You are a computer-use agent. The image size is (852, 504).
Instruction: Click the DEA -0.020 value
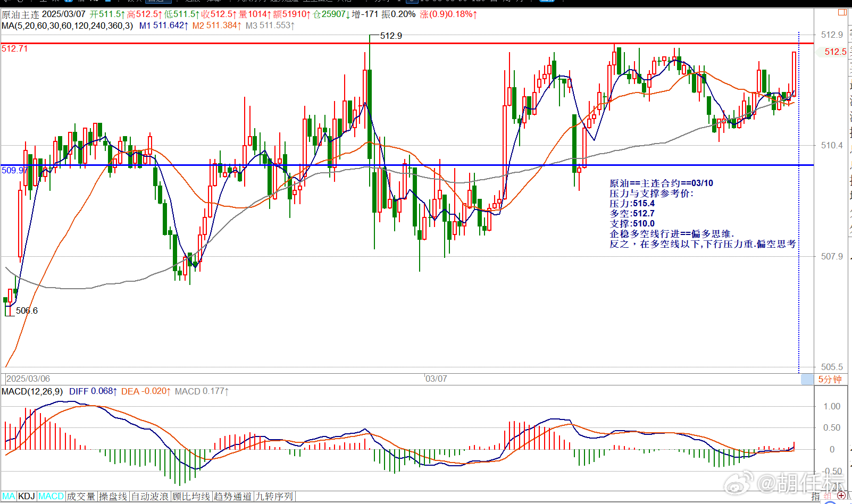(146, 391)
